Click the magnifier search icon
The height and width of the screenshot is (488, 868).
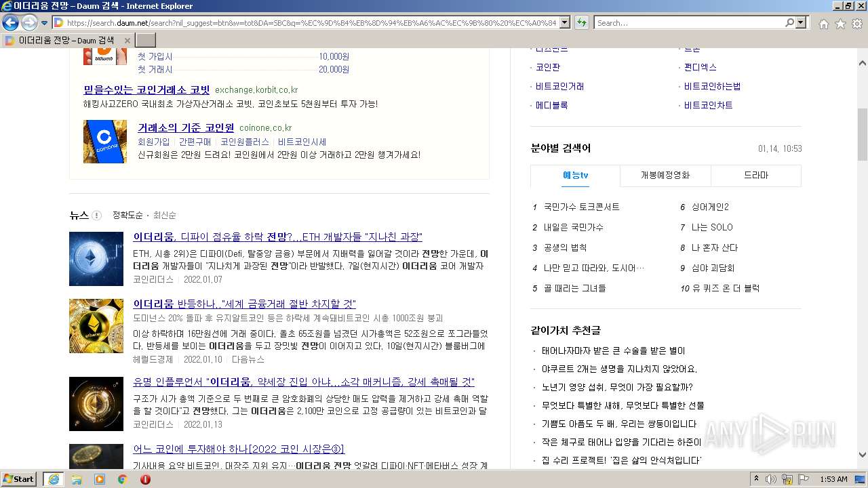point(789,23)
